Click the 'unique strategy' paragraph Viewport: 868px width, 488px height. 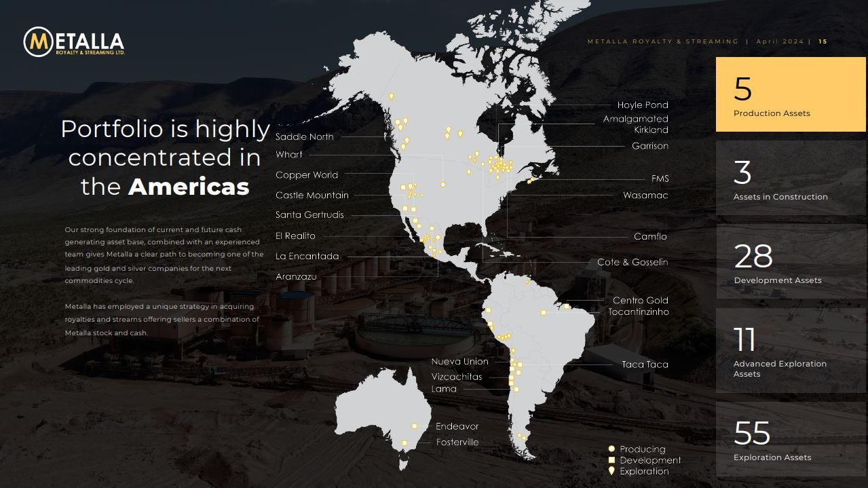[x=162, y=320]
